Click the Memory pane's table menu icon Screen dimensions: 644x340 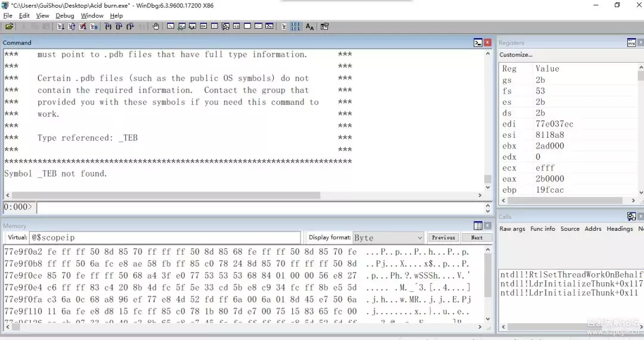click(478, 226)
